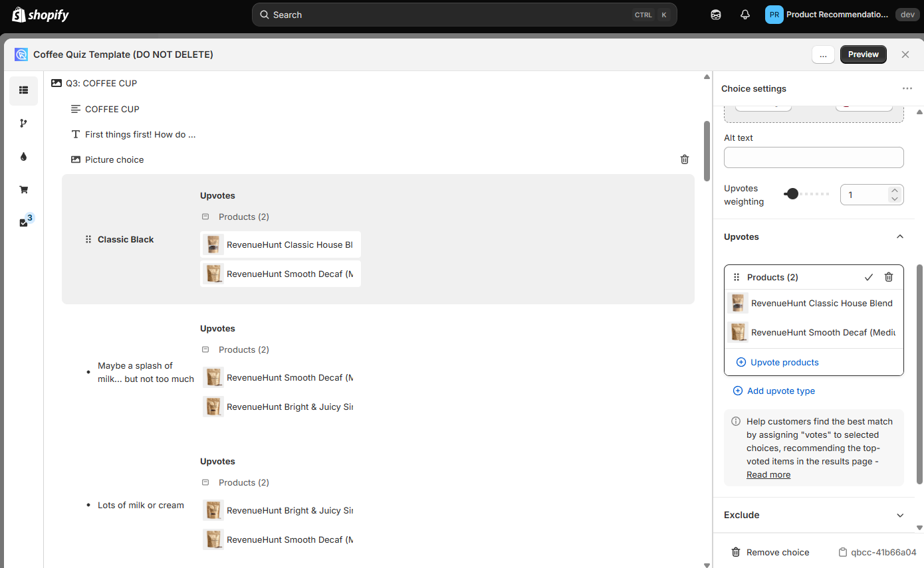Screen dimensions: 924x568
Task: Open the Choice settings more options
Action: pyautogui.click(x=907, y=88)
